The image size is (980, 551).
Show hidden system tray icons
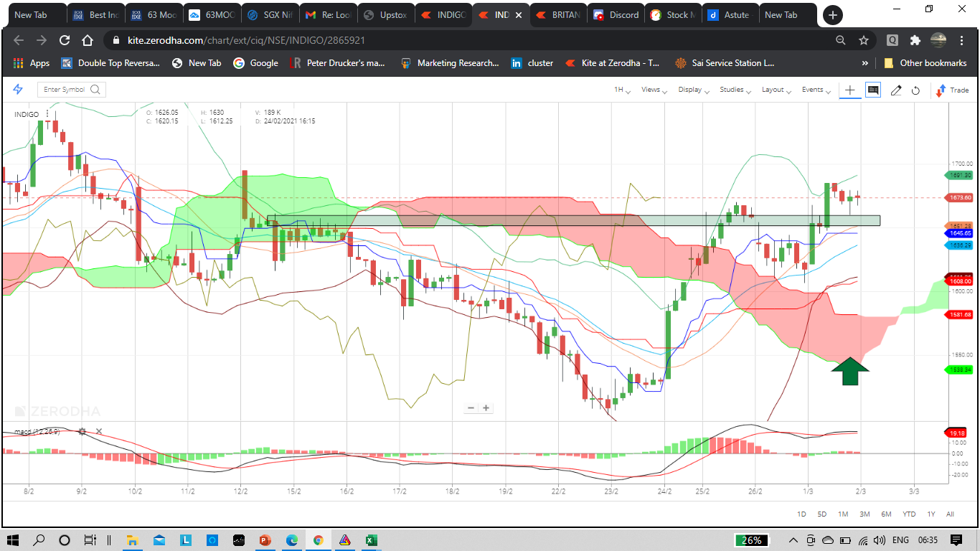[x=793, y=540]
